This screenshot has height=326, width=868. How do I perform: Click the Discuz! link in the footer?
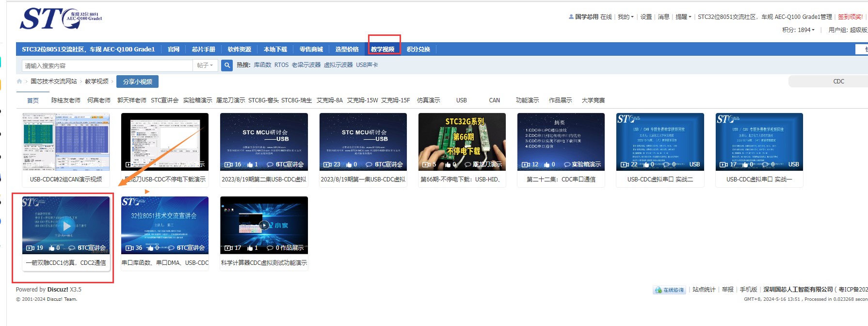[x=58, y=290]
